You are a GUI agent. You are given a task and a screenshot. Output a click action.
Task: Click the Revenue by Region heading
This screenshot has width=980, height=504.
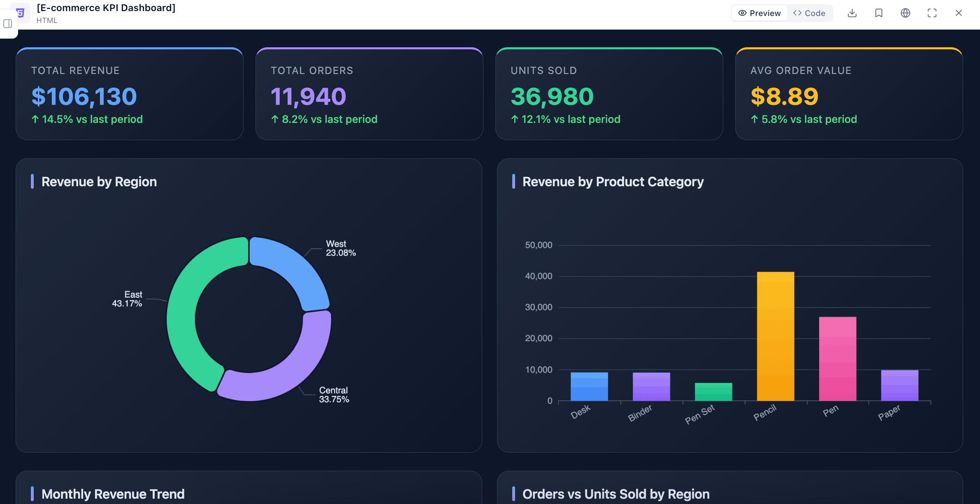pos(99,182)
